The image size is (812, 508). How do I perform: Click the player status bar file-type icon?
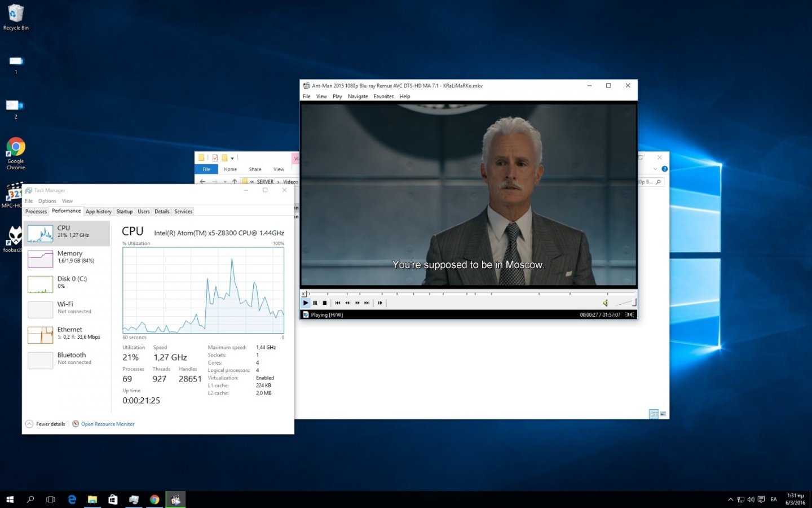pos(306,315)
